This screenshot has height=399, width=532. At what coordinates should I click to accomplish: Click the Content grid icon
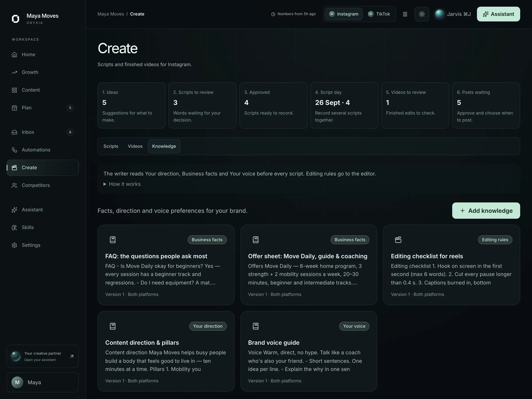[14, 90]
